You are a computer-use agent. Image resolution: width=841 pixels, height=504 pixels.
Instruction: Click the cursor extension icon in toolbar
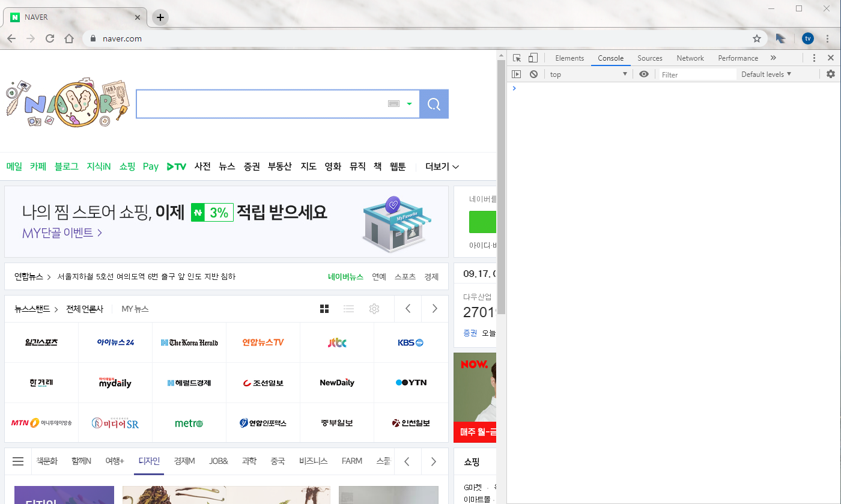pos(780,38)
